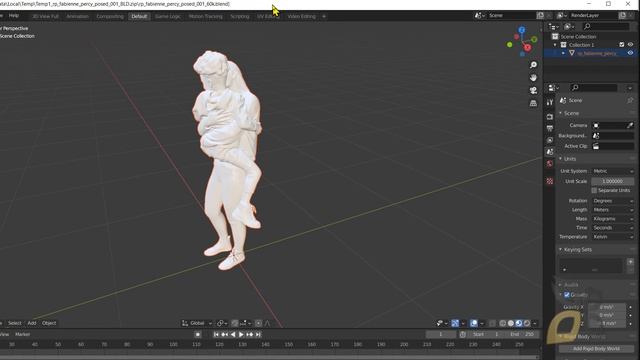This screenshot has height=360, width=640.
Task: Jump to previous keyframe
Action: tap(224, 335)
